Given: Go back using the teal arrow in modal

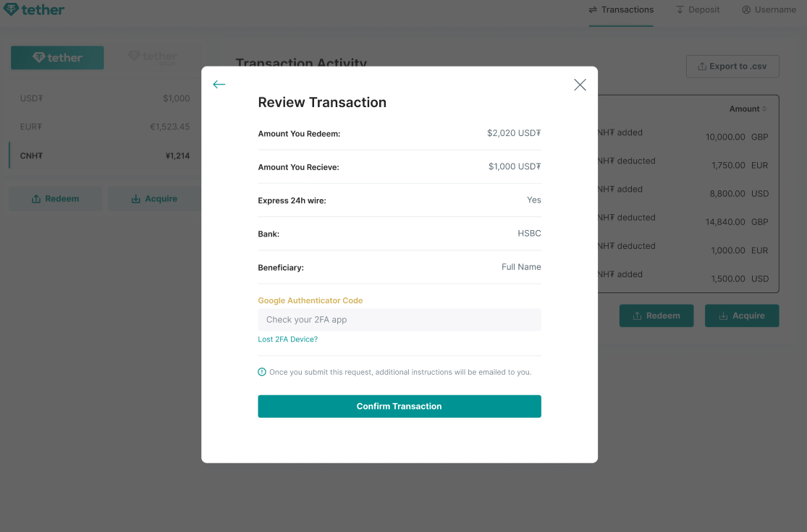Looking at the screenshot, I should click(219, 85).
